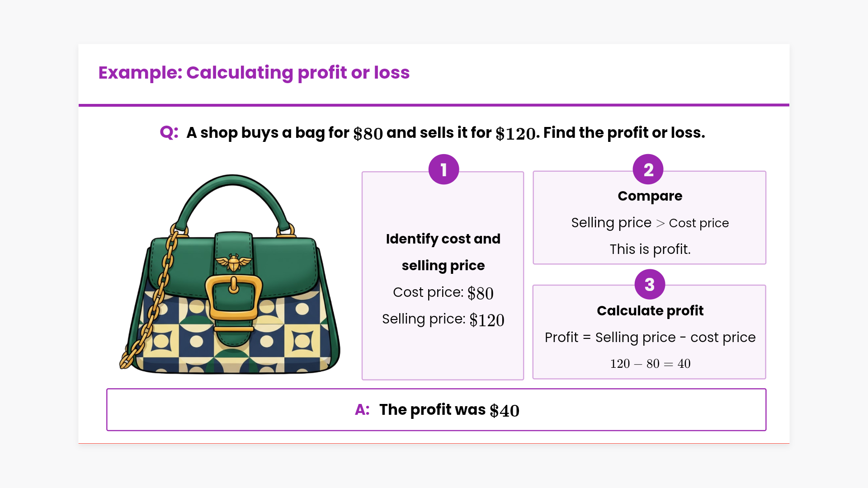Screen dimensions: 868x488
Task: Select the "Selling price: $120" line
Action: tap(443, 319)
